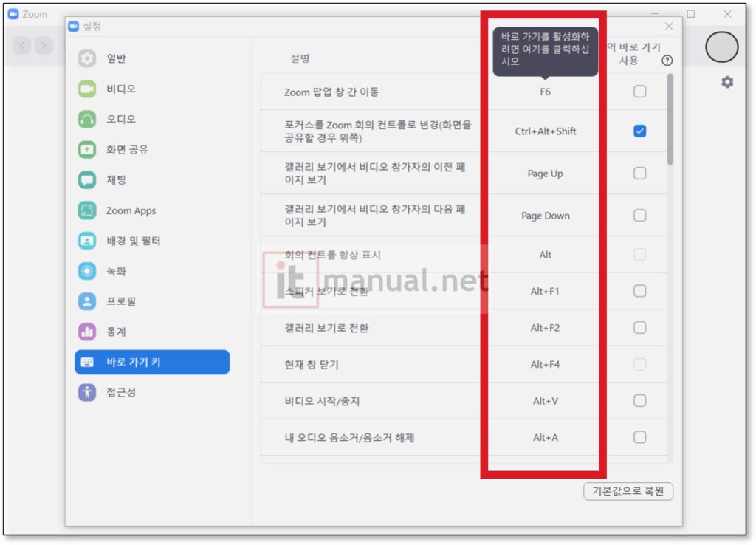Edit the Alt+F2 shortcut field

(545, 328)
